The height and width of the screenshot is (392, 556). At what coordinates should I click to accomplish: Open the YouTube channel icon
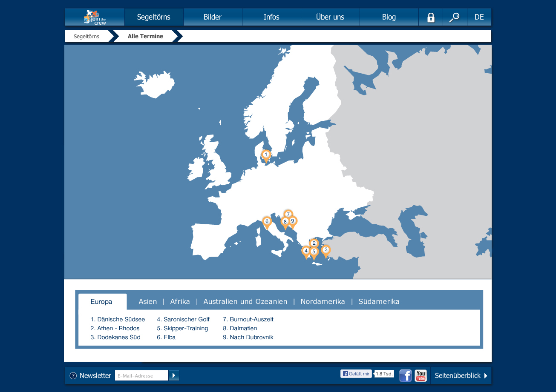pos(421,376)
